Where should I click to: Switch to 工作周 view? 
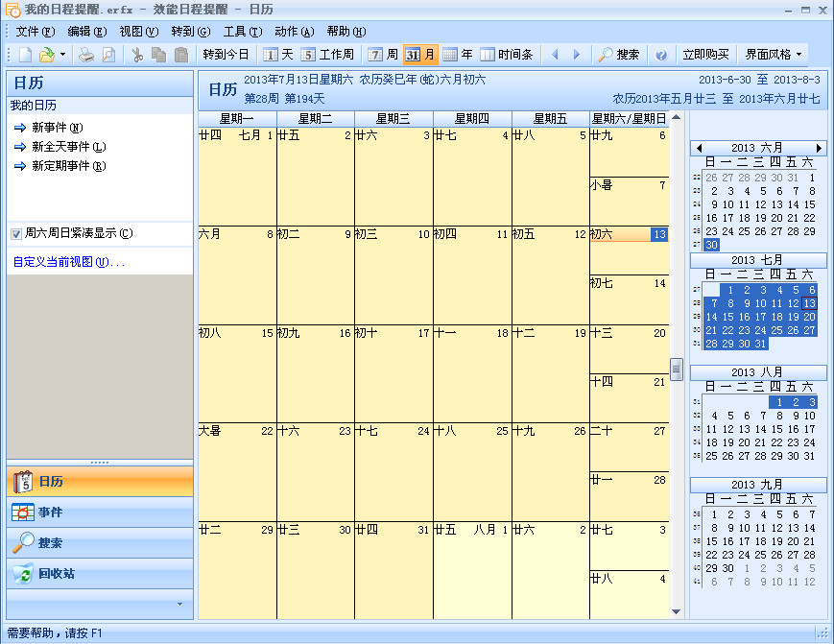tap(327, 55)
